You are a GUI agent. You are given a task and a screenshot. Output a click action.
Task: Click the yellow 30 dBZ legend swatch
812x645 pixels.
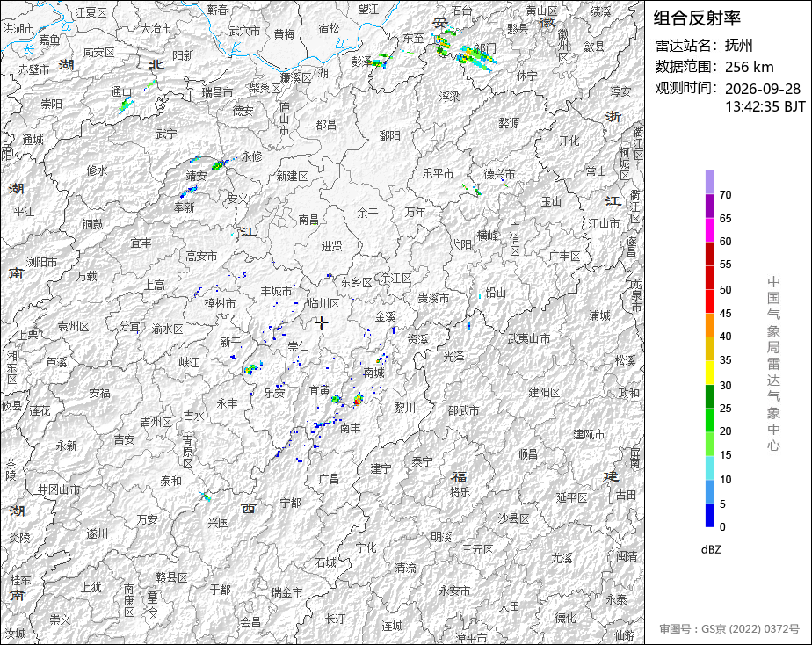pos(709,373)
